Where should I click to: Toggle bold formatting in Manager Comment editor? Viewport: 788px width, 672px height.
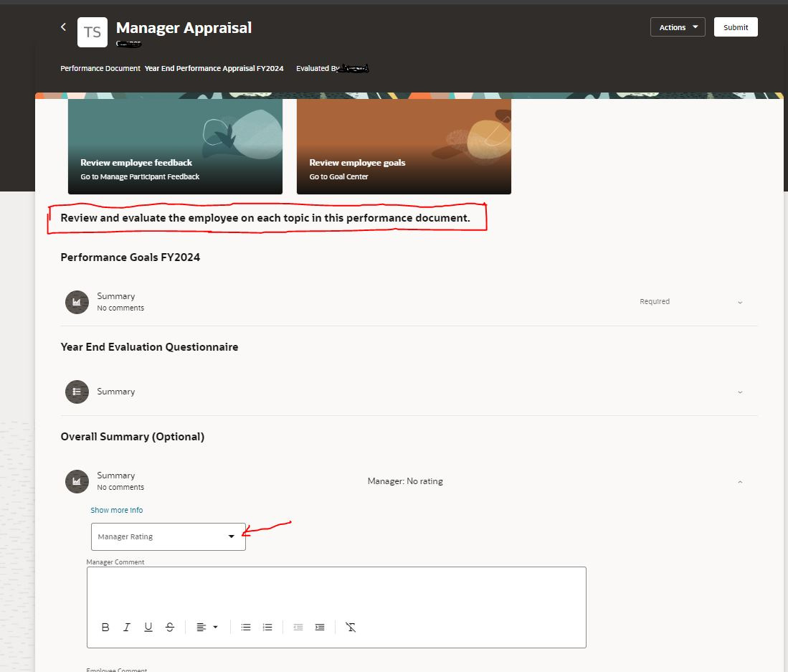tap(105, 627)
